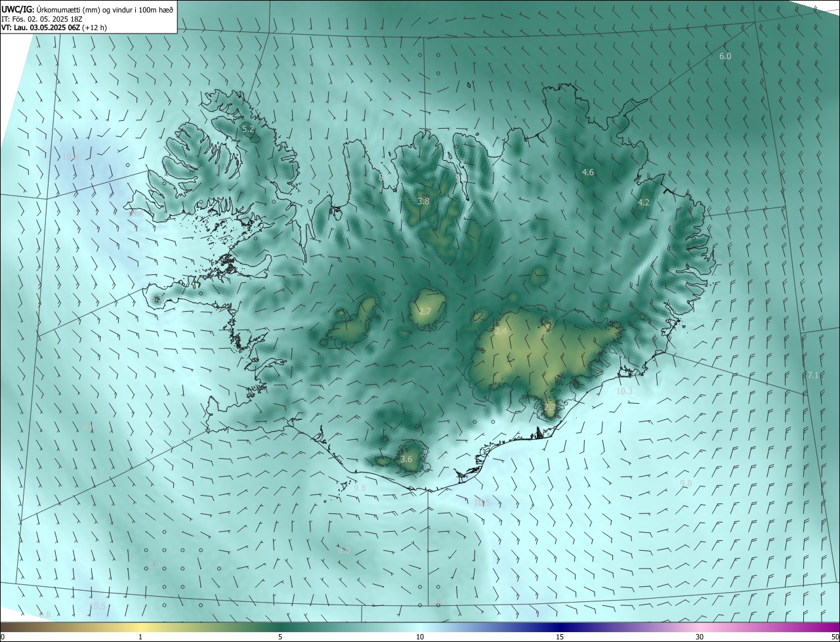Click the 2.4 value label
The width and height of the screenshot is (840, 642).
(501, 332)
